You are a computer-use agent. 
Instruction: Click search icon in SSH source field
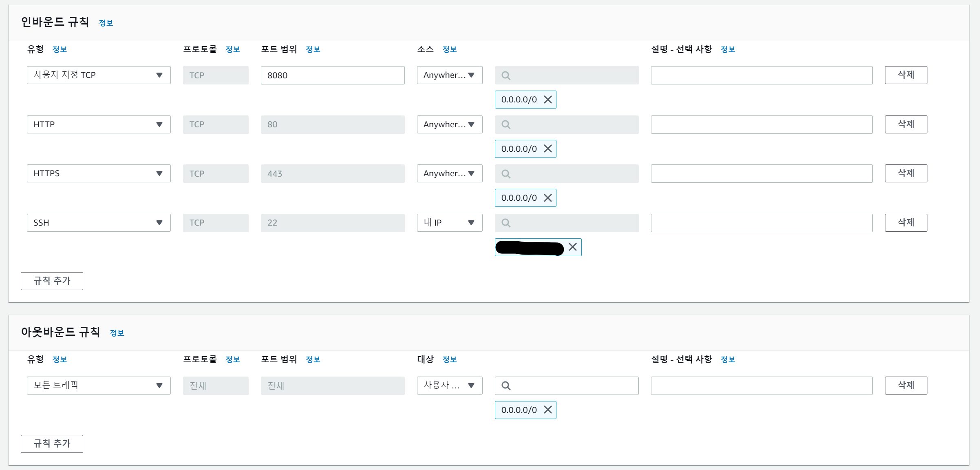click(506, 223)
